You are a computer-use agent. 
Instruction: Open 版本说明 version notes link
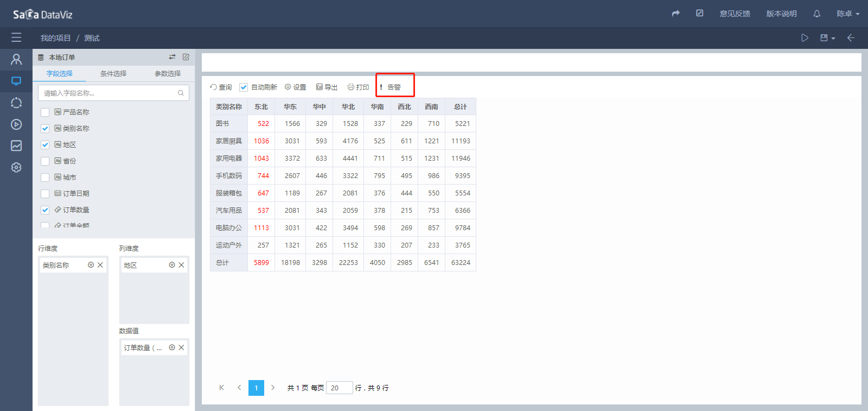coord(782,14)
